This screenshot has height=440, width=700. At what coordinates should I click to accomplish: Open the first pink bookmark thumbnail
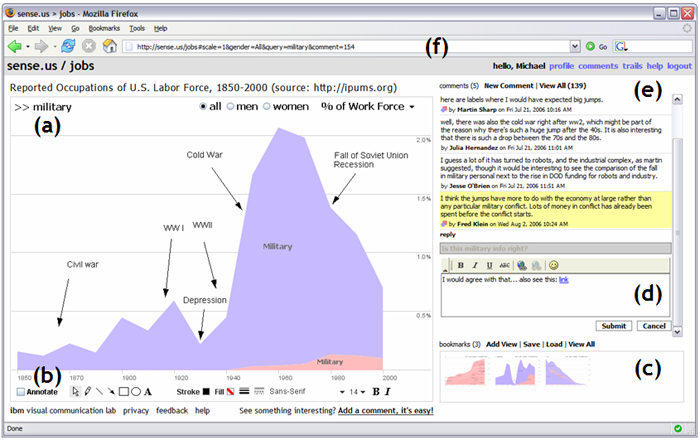coord(465,371)
